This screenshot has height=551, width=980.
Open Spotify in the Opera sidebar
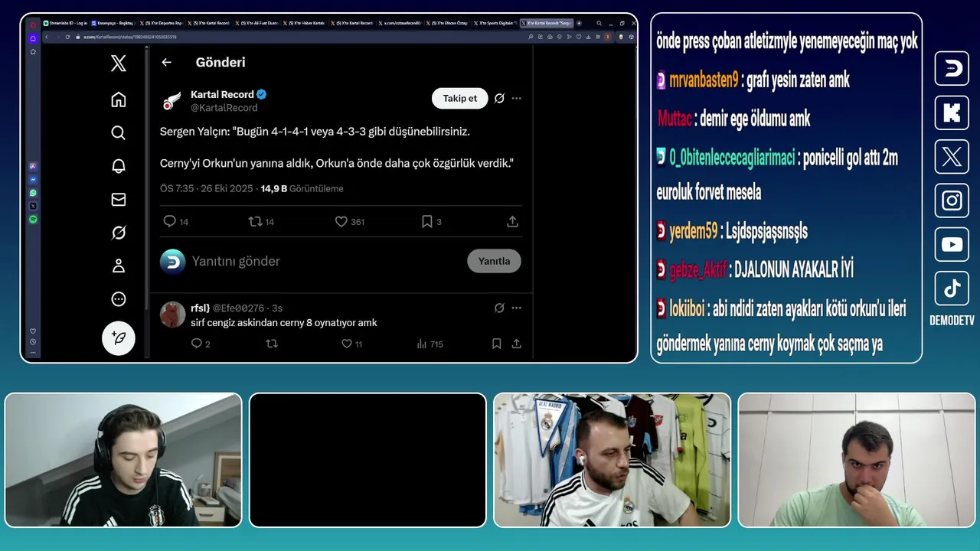pos(33,220)
